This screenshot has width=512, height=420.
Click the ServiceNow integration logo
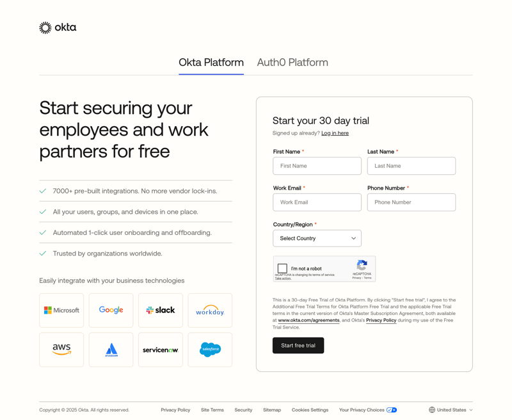click(160, 350)
